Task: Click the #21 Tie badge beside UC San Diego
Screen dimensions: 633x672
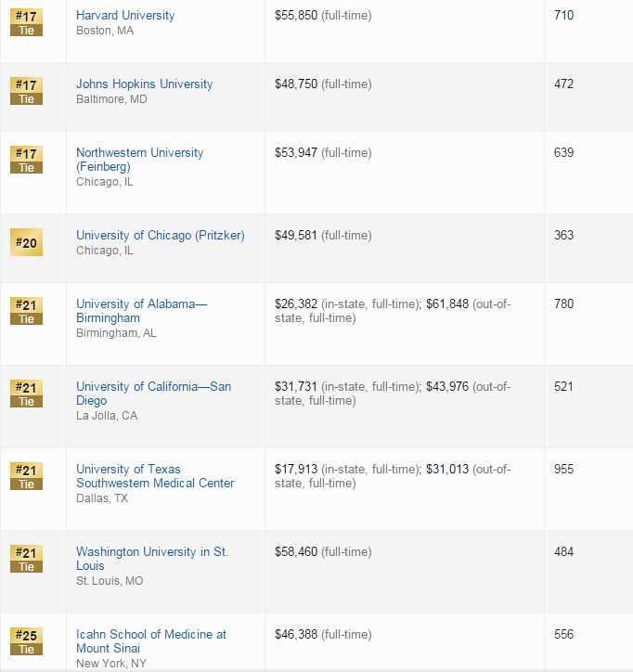Action: click(26, 394)
